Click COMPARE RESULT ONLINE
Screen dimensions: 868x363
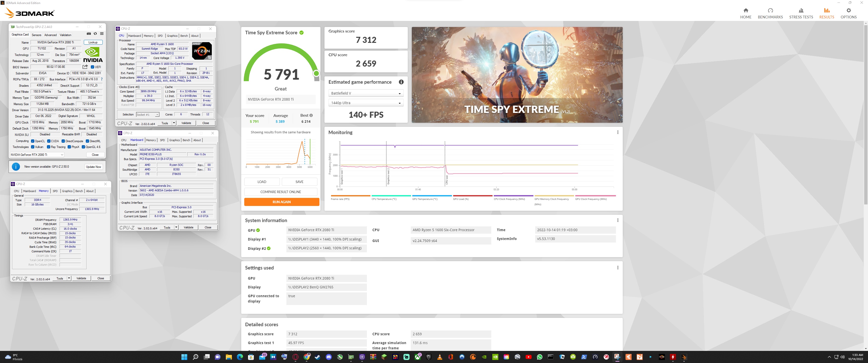pos(281,192)
